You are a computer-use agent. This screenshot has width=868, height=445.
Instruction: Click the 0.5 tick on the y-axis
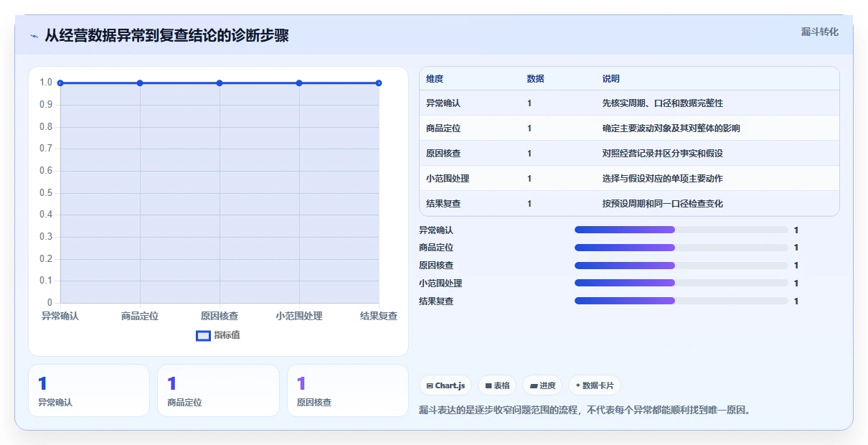tap(46, 192)
